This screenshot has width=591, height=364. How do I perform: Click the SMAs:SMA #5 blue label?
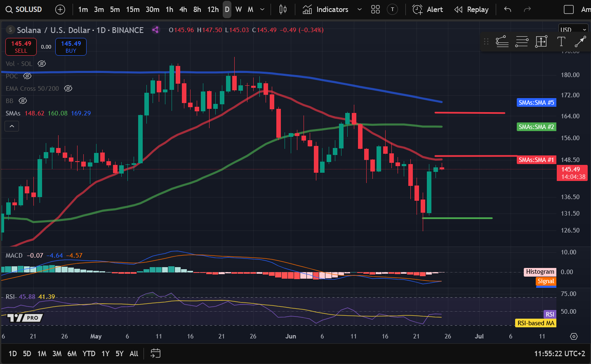tap(537, 102)
